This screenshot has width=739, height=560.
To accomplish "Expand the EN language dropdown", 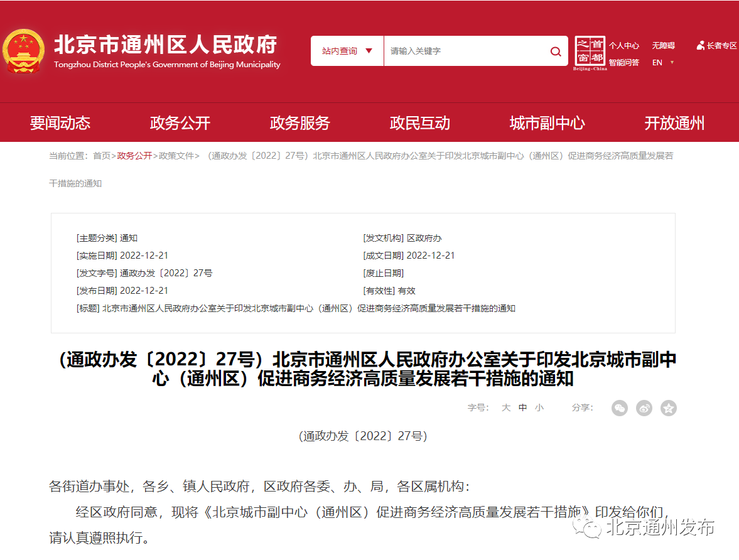I will pos(662,63).
